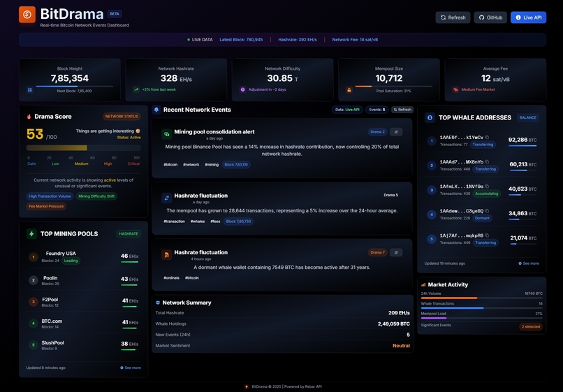Select the Poolin mining pool row
563x392 pixels.
point(84,280)
